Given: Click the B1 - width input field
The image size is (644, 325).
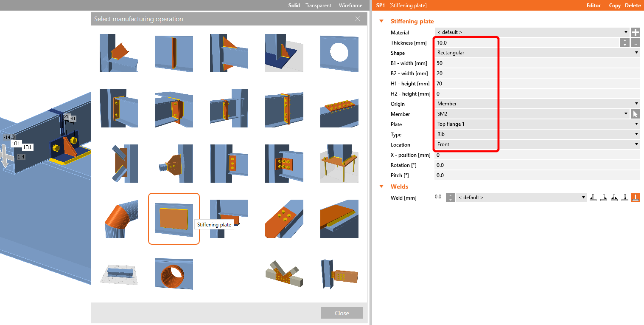Looking at the screenshot, I should click(537, 63).
